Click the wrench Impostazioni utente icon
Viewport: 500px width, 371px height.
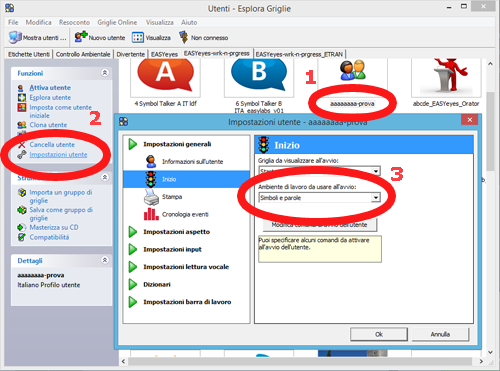(22, 155)
